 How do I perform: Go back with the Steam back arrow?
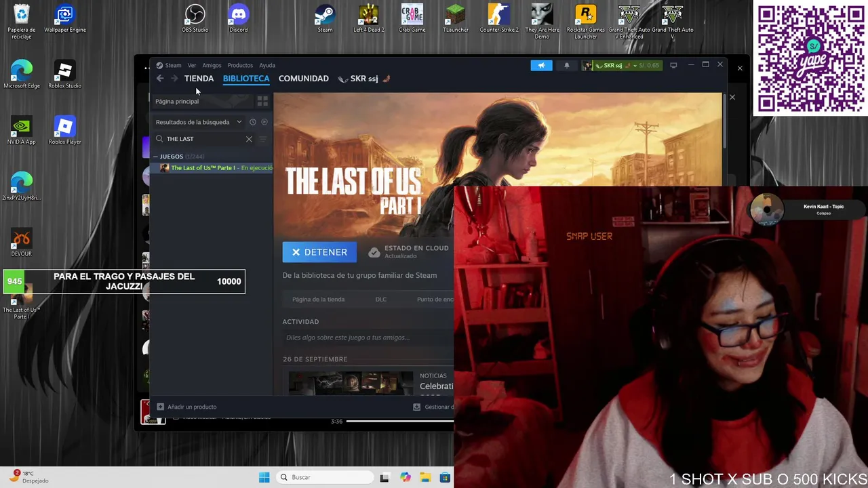pyautogui.click(x=160, y=79)
